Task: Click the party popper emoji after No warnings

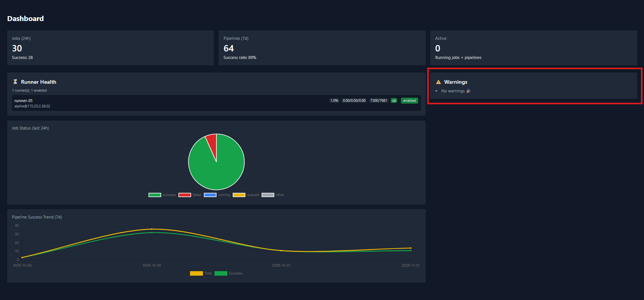Action: pyautogui.click(x=469, y=91)
